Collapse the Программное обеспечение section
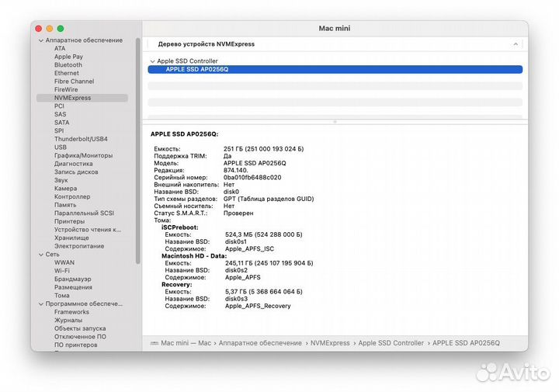 tap(41, 304)
